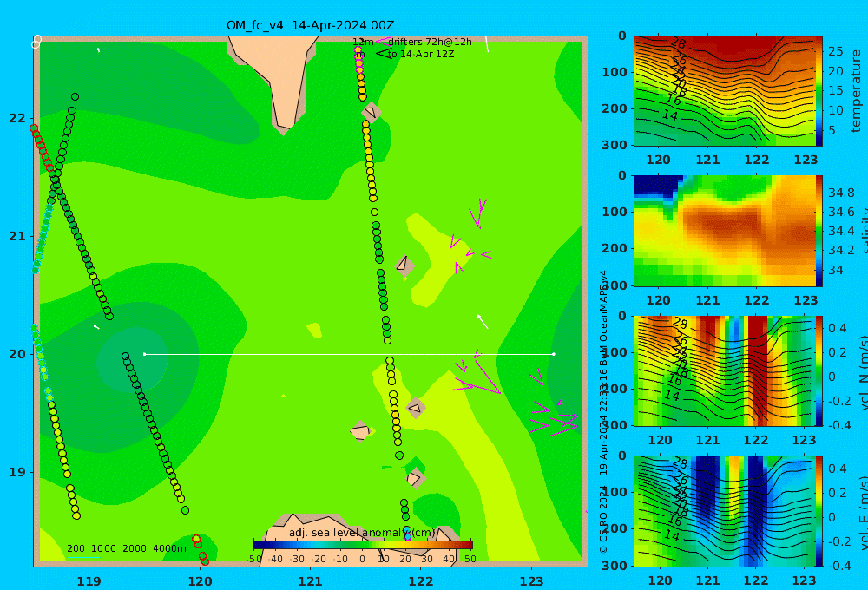Image resolution: width=868 pixels, height=590 pixels.
Task: Click the "25" tick on the temperature colorbar
Action: 836,51
